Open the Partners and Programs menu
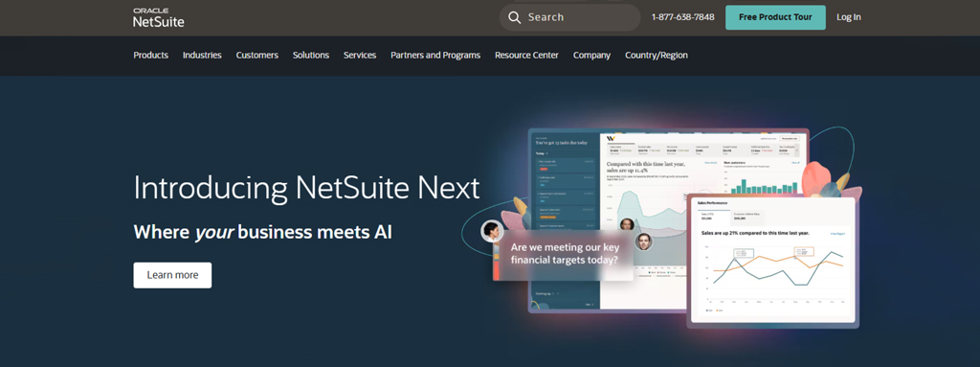Screen dimensions: 980x367 tap(435, 56)
